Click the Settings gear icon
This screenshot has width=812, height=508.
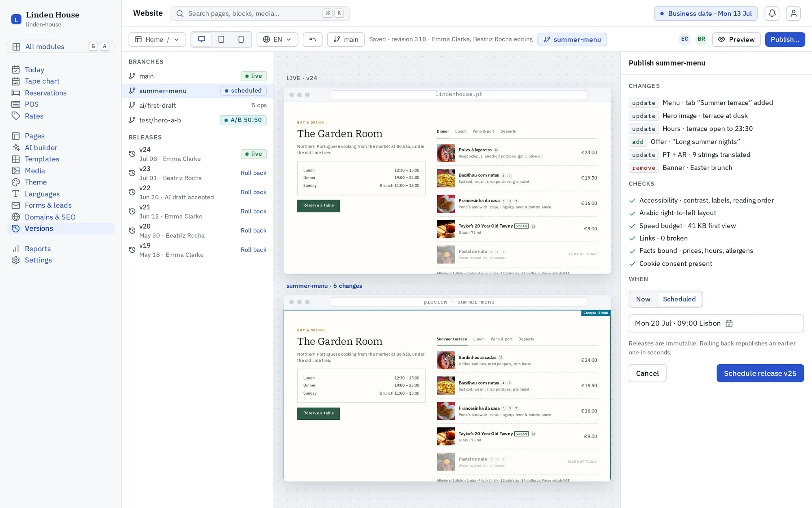(16, 260)
